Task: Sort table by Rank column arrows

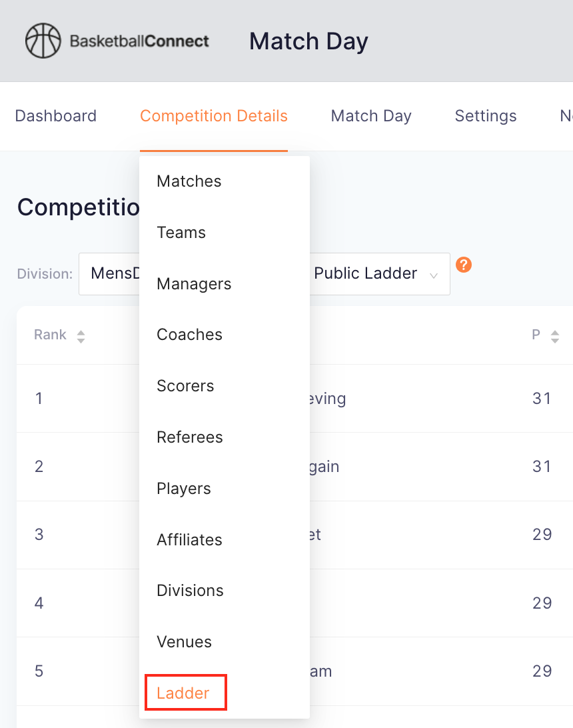Action: click(x=81, y=336)
